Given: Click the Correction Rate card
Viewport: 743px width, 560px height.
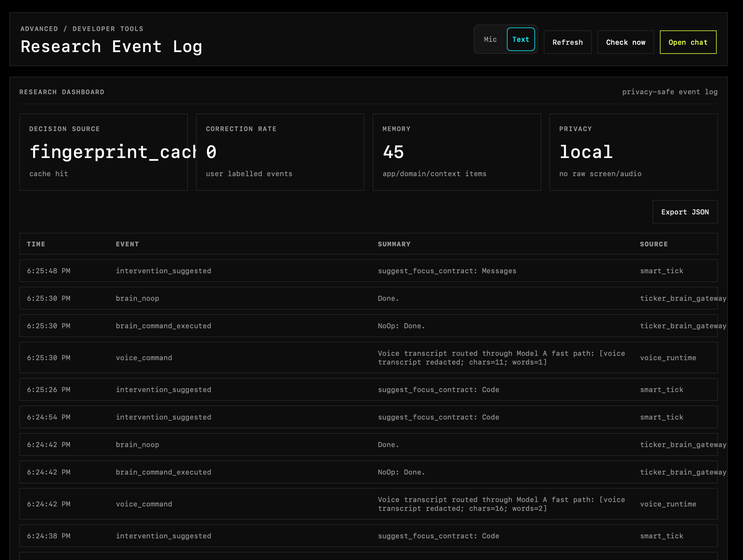Looking at the screenshot, I should pyautogui.click(x=280, y=152).
